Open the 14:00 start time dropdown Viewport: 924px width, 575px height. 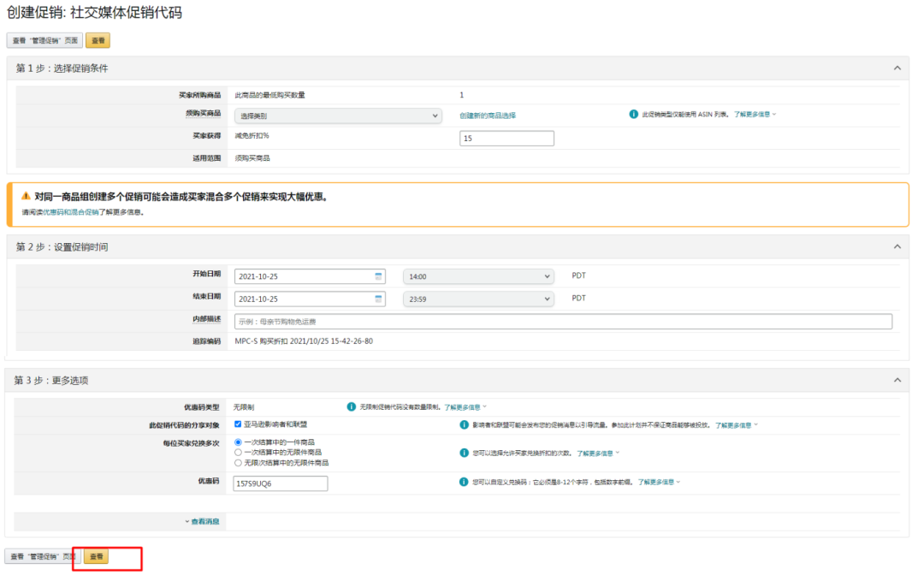click(477, 276)
